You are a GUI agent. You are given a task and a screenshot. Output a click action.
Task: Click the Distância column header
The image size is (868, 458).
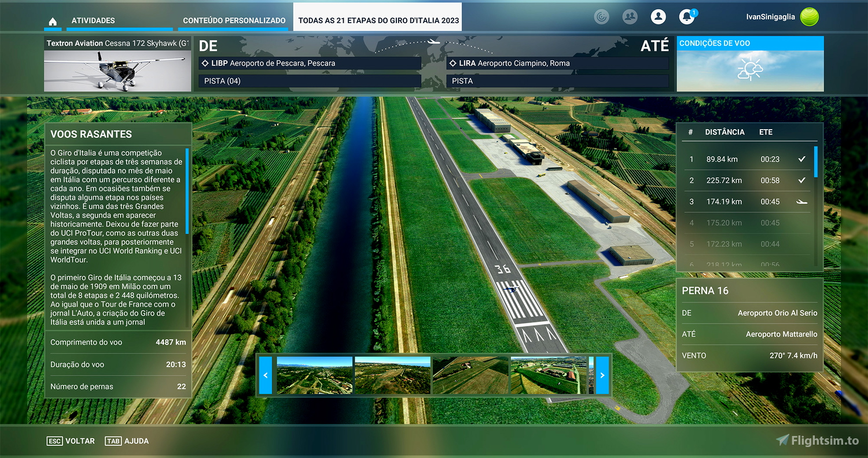point(724,132)
